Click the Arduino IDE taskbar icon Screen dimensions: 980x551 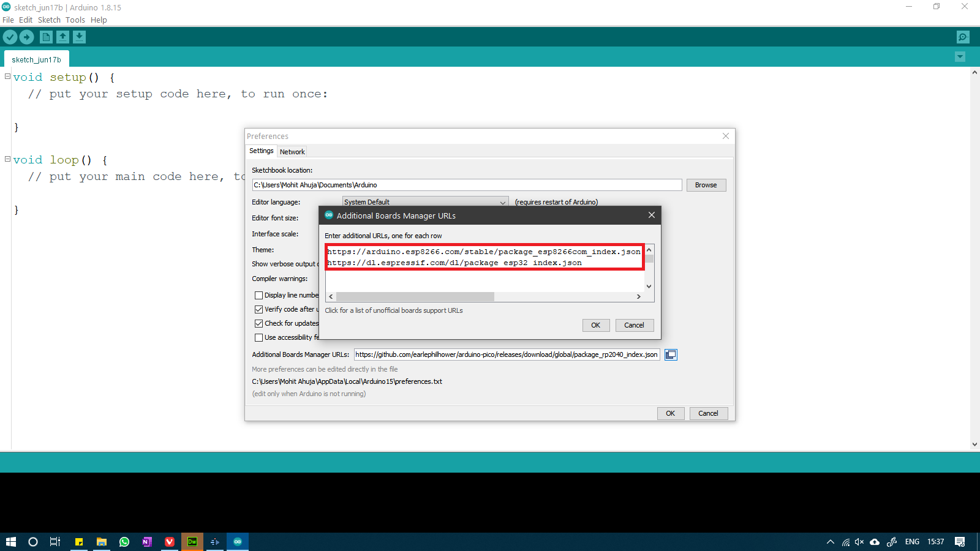coord(238,542)
